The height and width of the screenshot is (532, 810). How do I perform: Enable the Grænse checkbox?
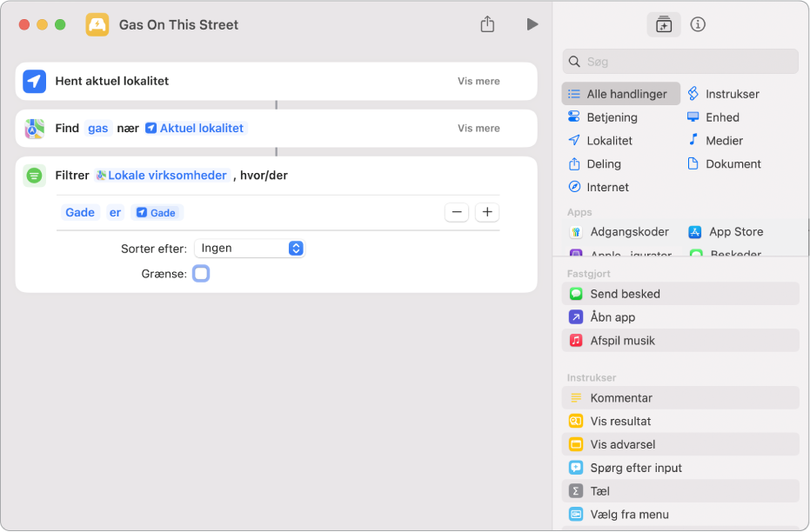point(201,274)
